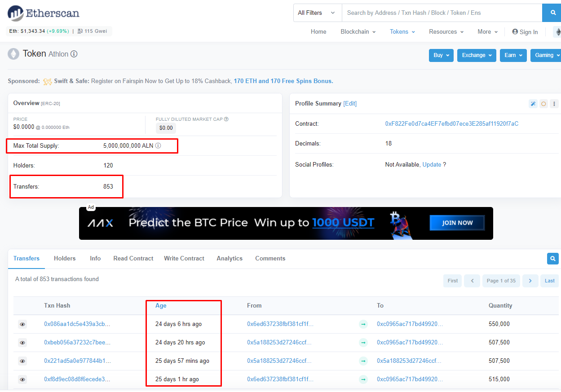Click 170 ETH and 170 Free Spins Bonus link
This screenshot has width=561, height=392.
coord(283,81)
